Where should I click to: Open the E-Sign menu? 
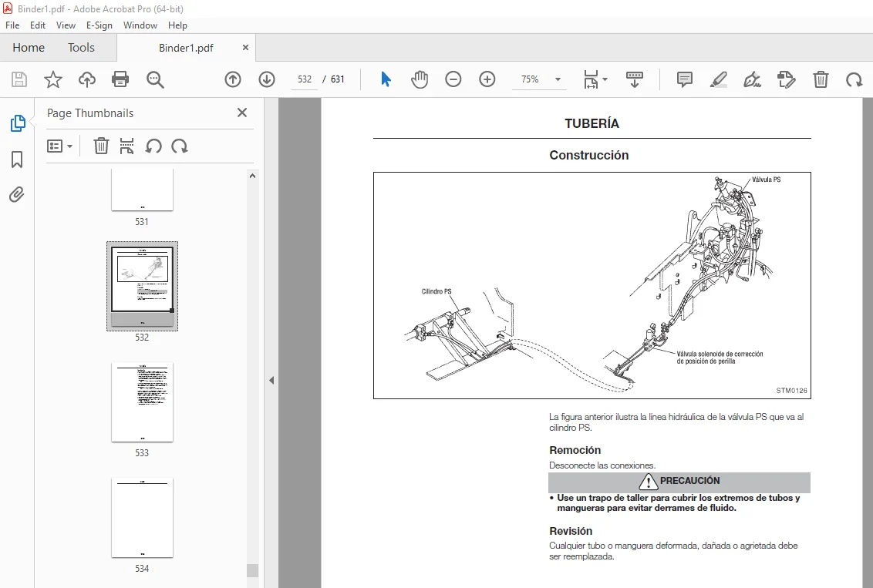click(x=99, y=25)
